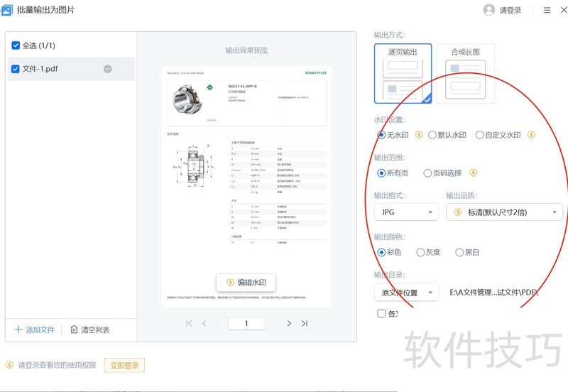Open the JPG output format dropdown
Screen dimensions: 568x392
[406, 212]
